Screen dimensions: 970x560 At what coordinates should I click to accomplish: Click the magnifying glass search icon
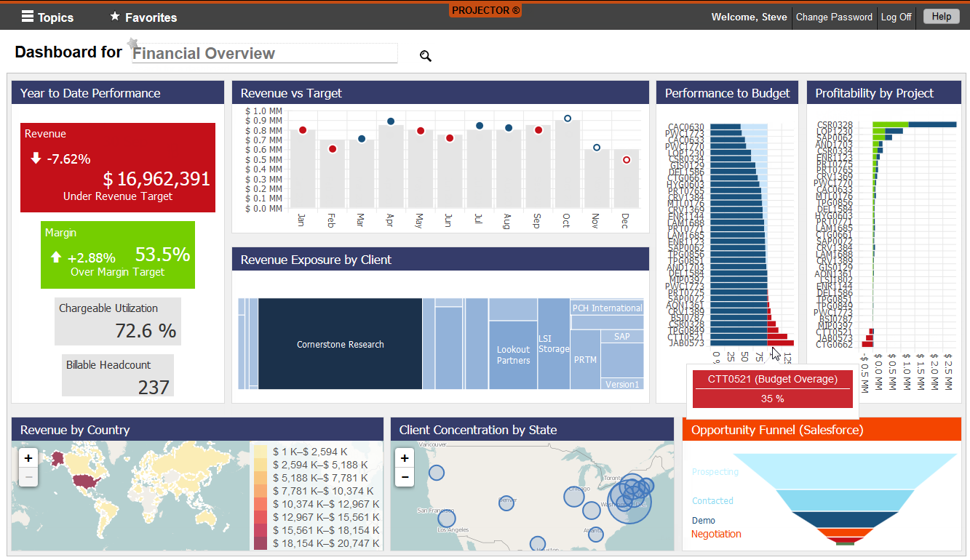[x=426, y=56]
